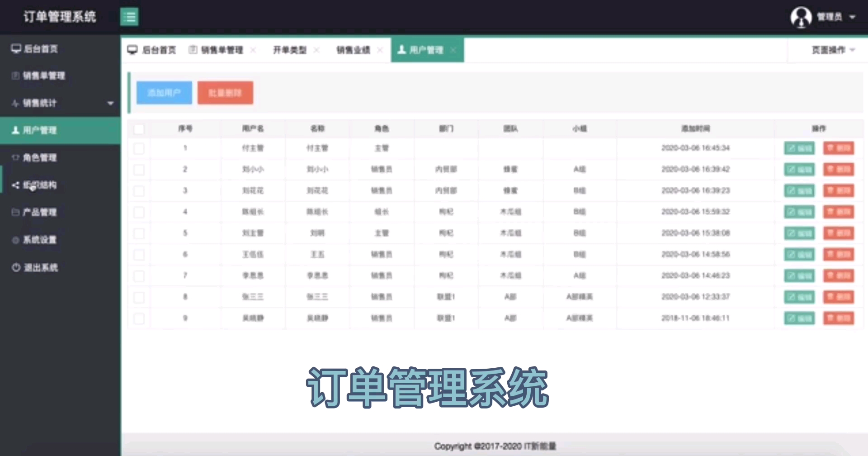Check the checkbox for row 9 吴晓静
This screenshot has height=456, width=868.
[x=139, y=318]
